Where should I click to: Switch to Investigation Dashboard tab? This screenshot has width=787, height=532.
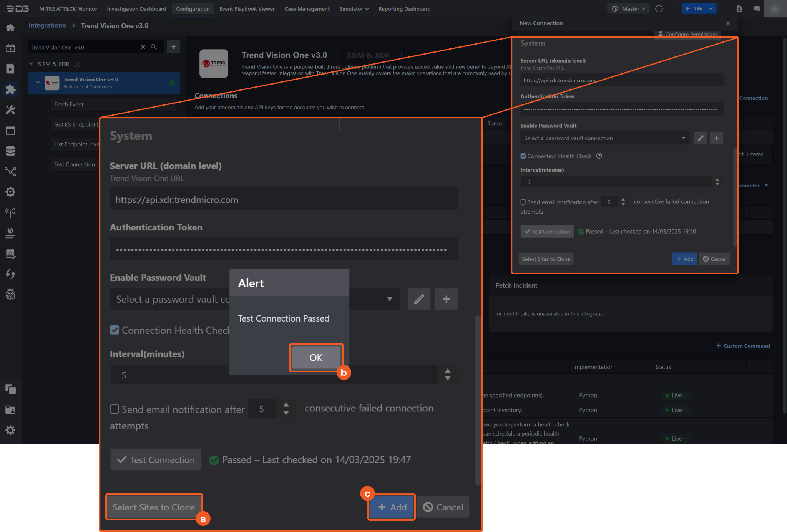[136, 8]
